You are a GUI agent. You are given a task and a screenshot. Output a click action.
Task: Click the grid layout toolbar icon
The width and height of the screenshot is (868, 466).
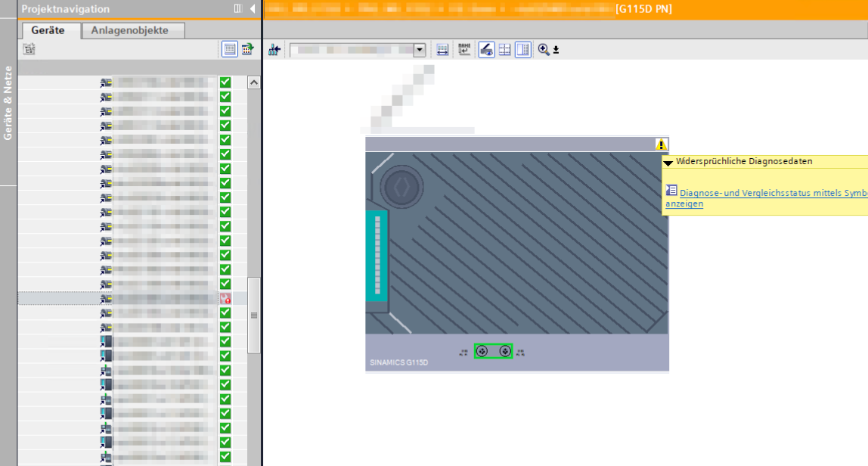[505, 50]
